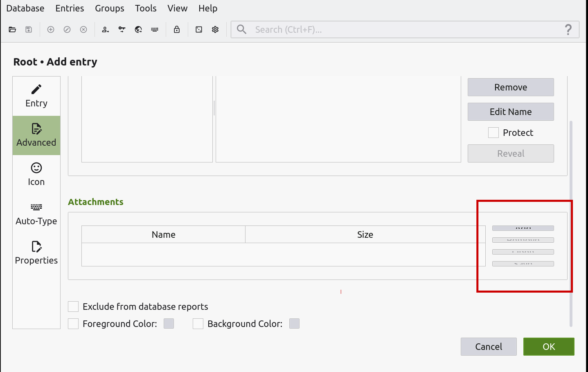Check Exclude from database reports
Viewport: 588px width, 372px height.
click(x=73, y=306)
